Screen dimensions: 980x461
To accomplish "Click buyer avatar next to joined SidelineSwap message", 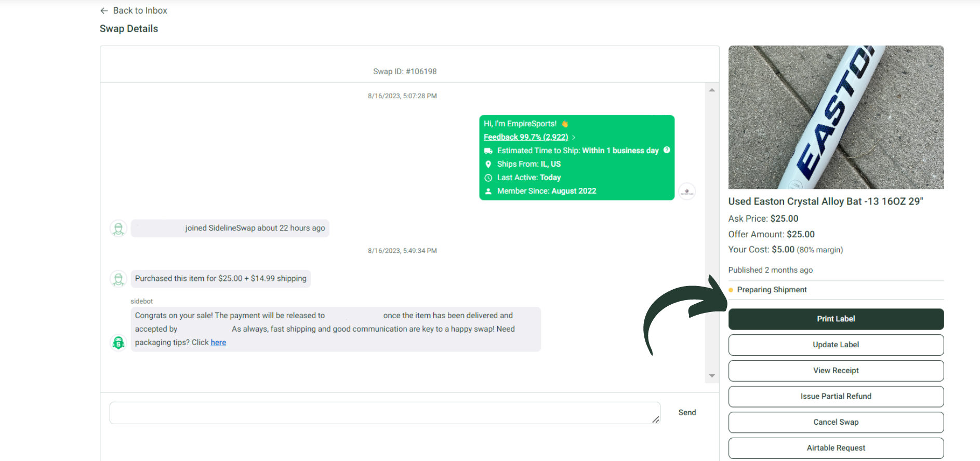I will pyautogui.click(x=118, y=228).
